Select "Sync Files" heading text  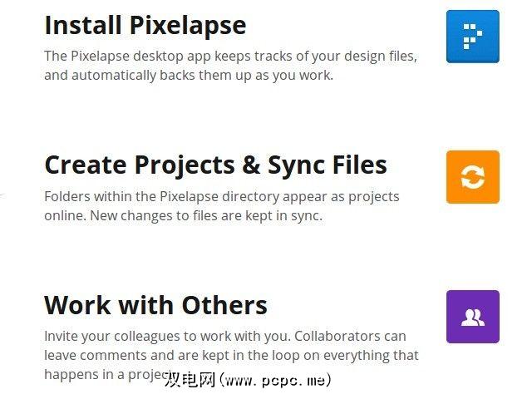click(x=328, y=165)
